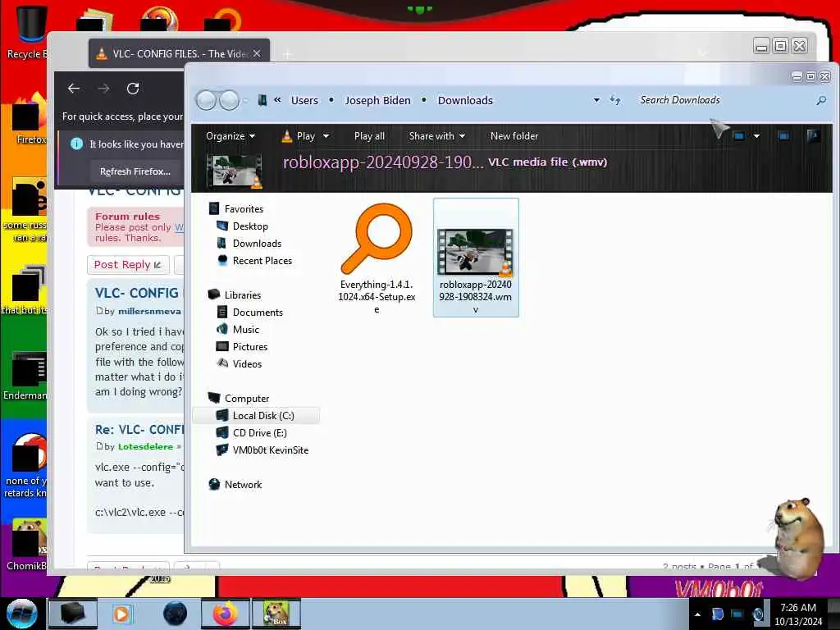Select the robloxapp-20240928-1908324.wmv file

pos(476,258)
